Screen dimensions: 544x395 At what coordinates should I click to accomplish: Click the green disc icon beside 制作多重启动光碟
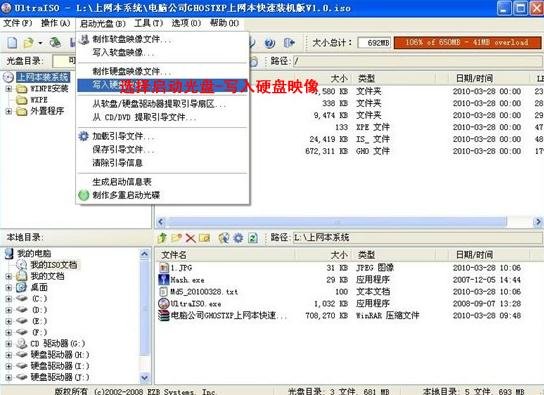(84, 195)
